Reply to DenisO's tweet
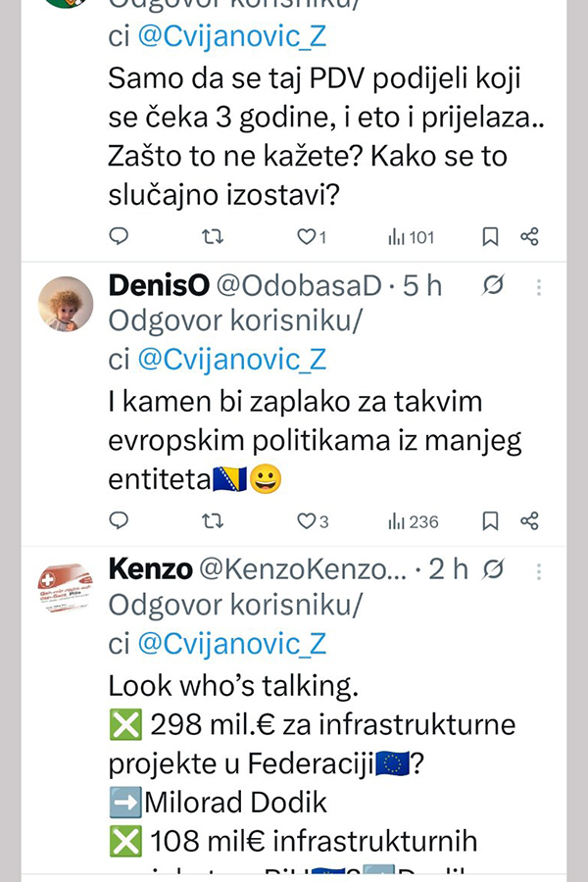The image size is (588, 882). [119, 520]
